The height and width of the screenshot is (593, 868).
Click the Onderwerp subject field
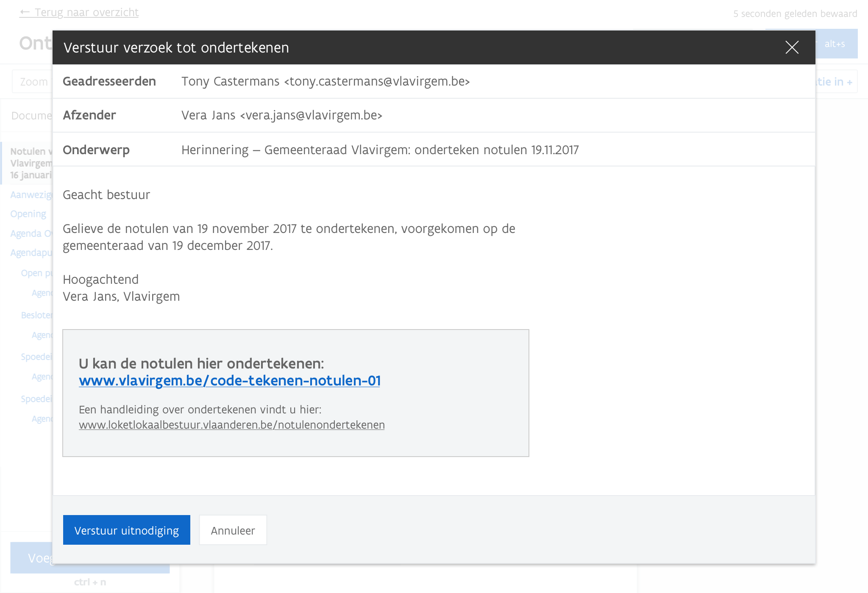coord(379,150)
